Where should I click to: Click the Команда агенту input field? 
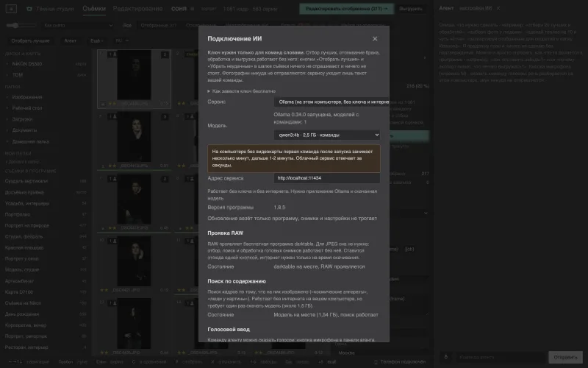(x=500, y=357)
